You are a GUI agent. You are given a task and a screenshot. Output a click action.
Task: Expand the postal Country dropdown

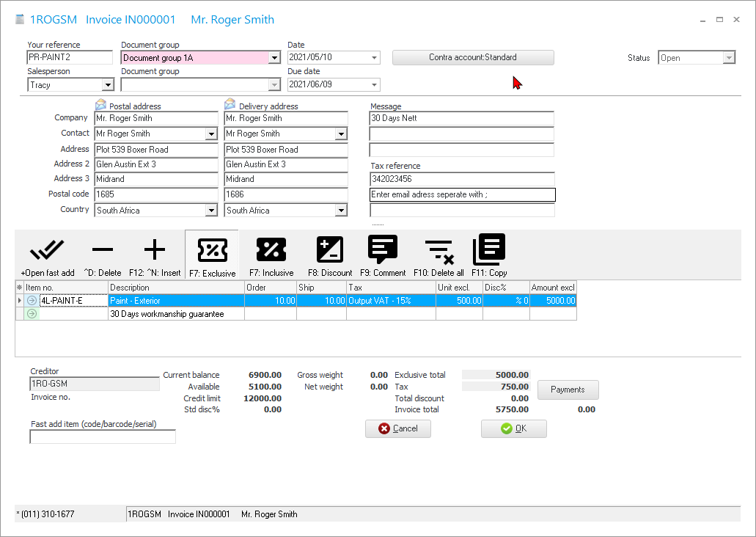(x=211, y=211)
